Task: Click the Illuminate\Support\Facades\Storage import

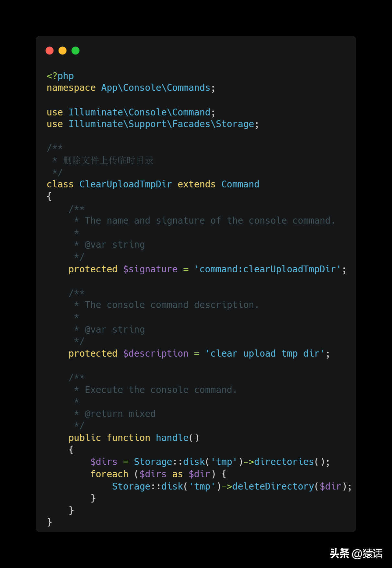Action: coord(161,124)
